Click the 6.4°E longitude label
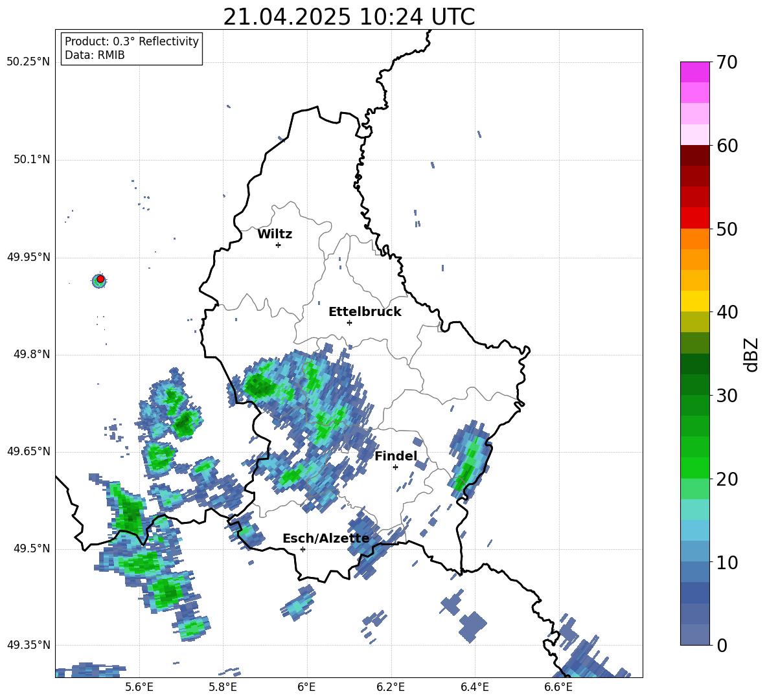 [474, 687]
